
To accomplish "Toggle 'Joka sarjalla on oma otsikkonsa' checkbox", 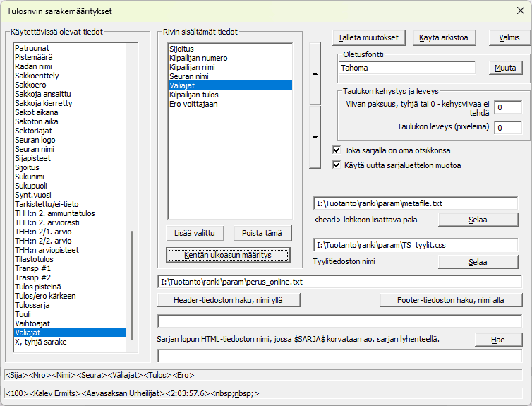I will [337, 150].
